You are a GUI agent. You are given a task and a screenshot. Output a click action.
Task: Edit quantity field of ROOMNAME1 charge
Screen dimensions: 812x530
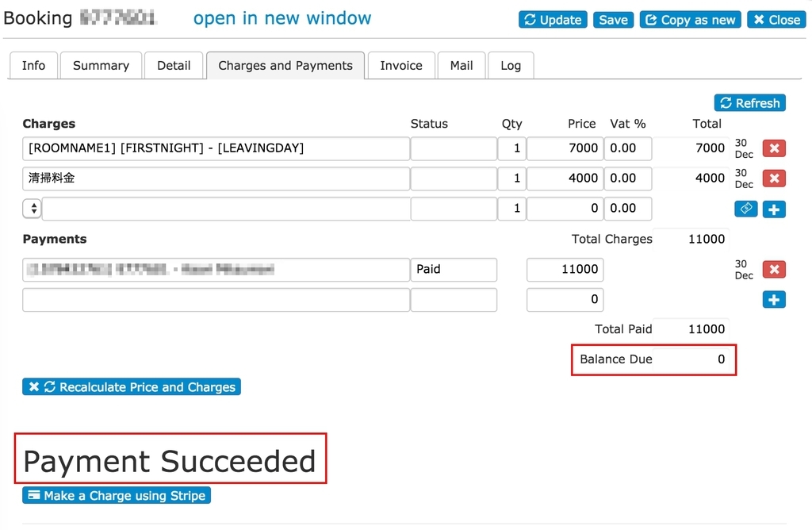tap(511, 148)
